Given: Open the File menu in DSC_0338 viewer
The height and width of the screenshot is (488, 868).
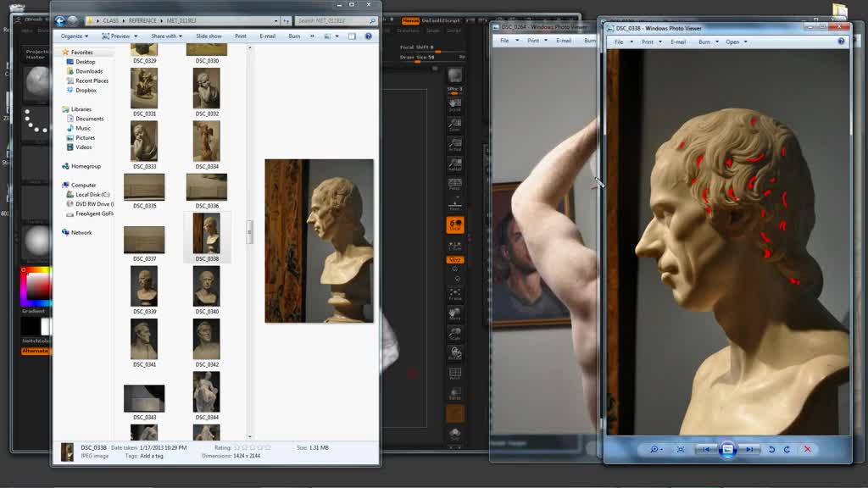Looking at the screenshot, I should point(622,42).
